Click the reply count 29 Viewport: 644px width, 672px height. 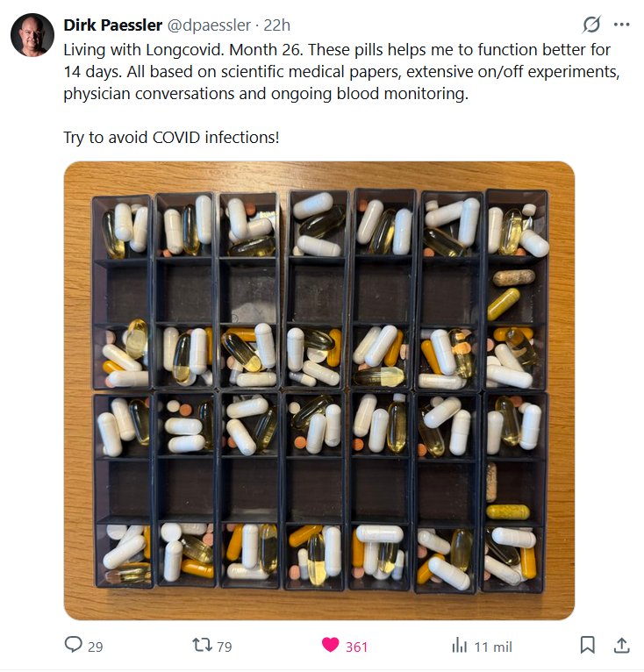(x=95, y=647)
